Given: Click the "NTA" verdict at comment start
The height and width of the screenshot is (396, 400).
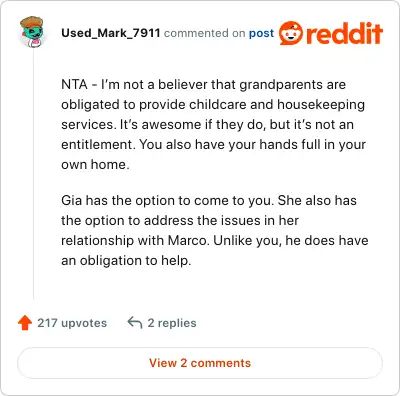Looking at the screenshot, I should coord(74,84).
